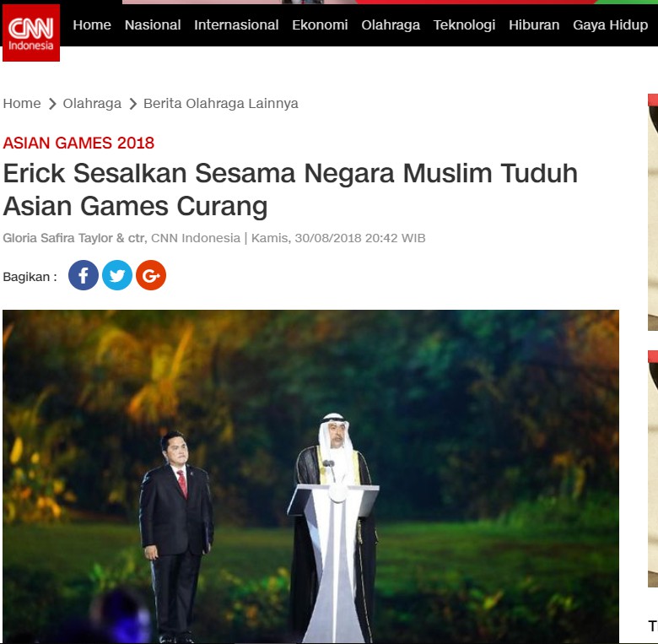The image size is (658, 644).
Task: Select Olahraga in the top navigation
Action: 391,24
